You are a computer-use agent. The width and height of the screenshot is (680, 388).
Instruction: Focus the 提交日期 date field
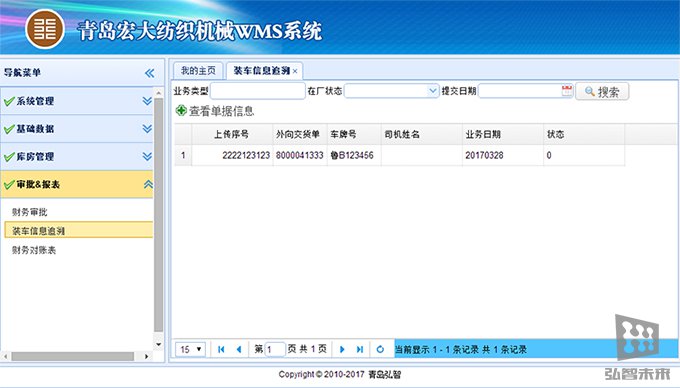[x=520, y=91]
